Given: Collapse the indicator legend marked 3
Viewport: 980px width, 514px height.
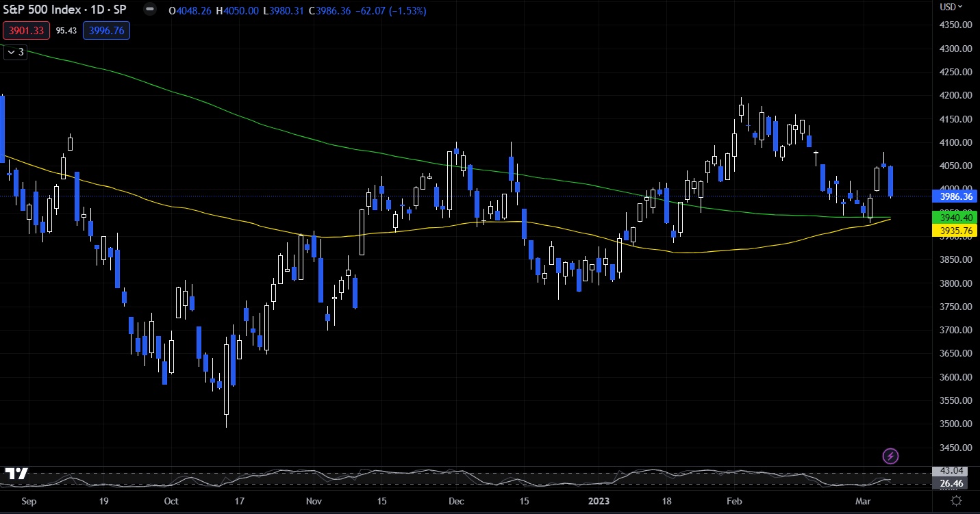Looking at the screenshot, I should [x=15, y=52].
